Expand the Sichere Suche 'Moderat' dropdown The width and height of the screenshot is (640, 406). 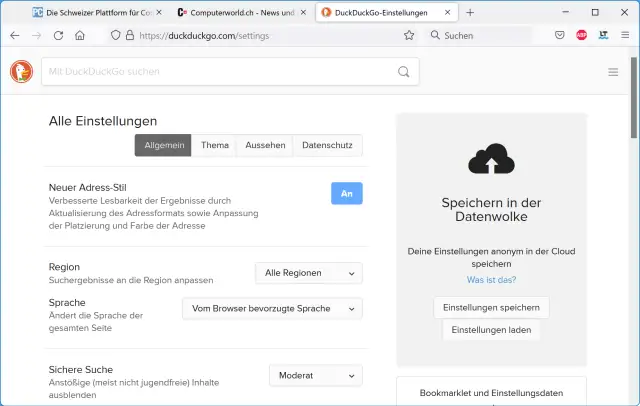click(x=315, y=375)
